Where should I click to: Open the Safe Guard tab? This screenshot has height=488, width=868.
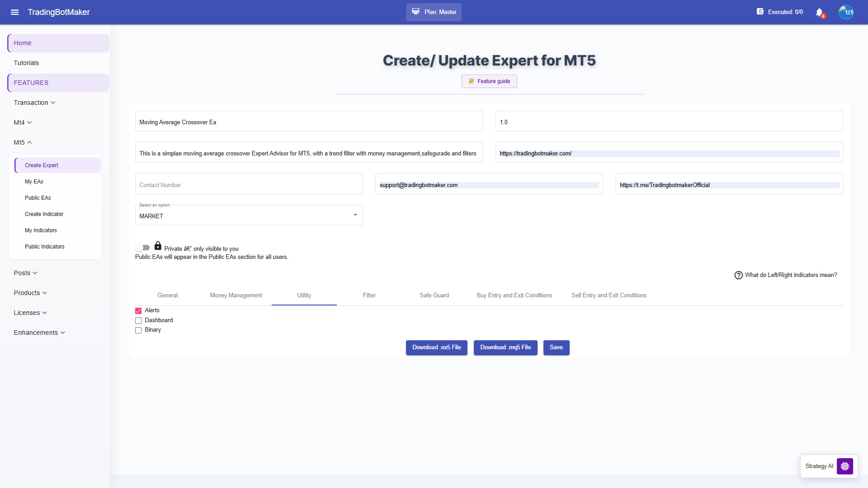tap(434, 296)
